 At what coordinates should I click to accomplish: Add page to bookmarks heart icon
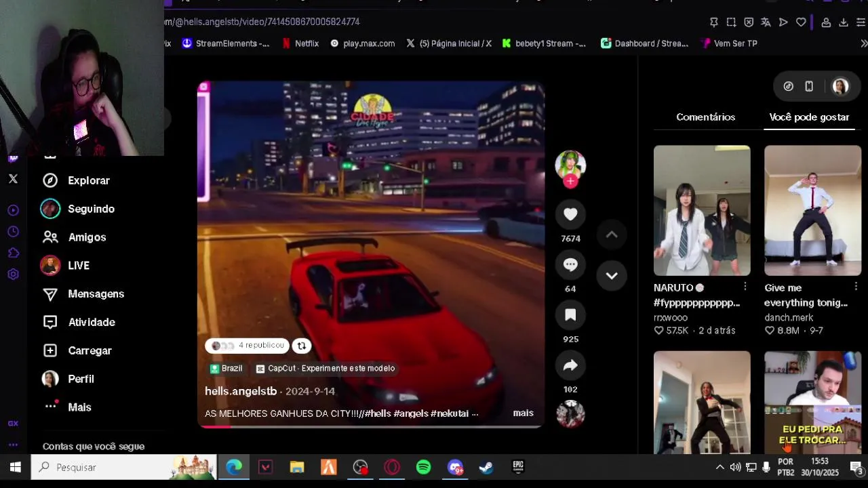pyautogui.click(x=801, y=22)
